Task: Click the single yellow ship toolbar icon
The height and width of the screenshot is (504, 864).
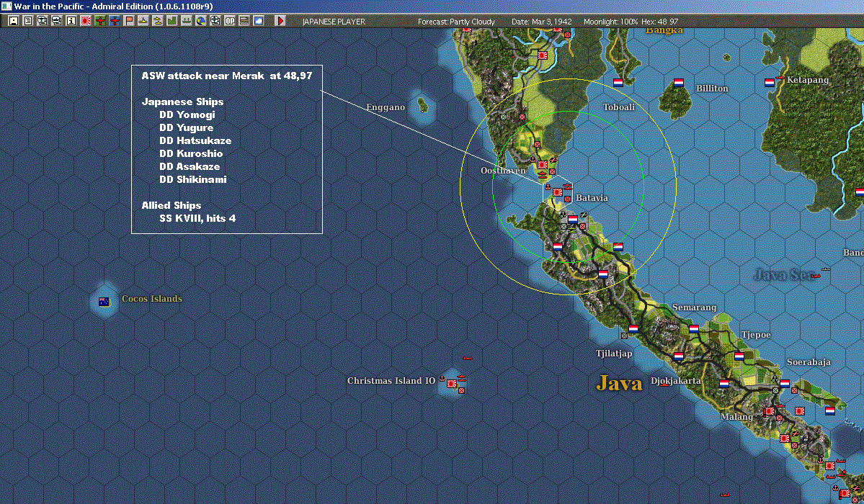Action: [143, 21]
